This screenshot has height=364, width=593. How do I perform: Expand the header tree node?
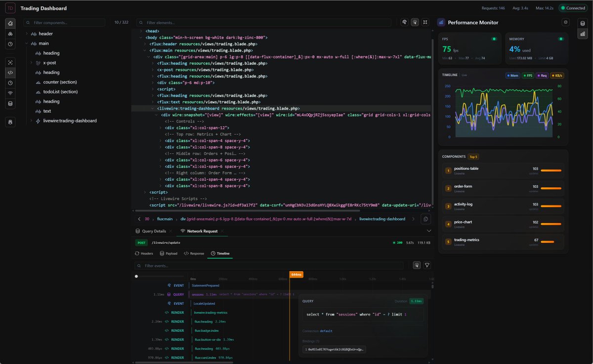tap(27, 34)
